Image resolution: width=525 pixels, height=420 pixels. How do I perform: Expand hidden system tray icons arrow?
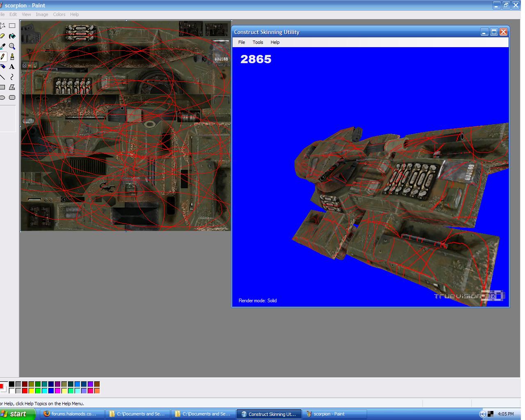(x=482, y=414)
